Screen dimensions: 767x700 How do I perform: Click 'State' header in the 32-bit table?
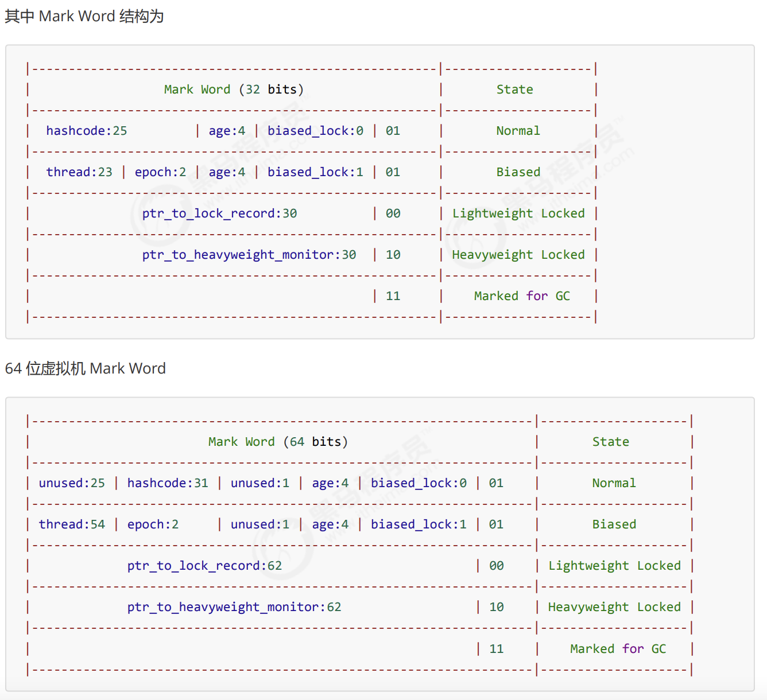(515, 90)
